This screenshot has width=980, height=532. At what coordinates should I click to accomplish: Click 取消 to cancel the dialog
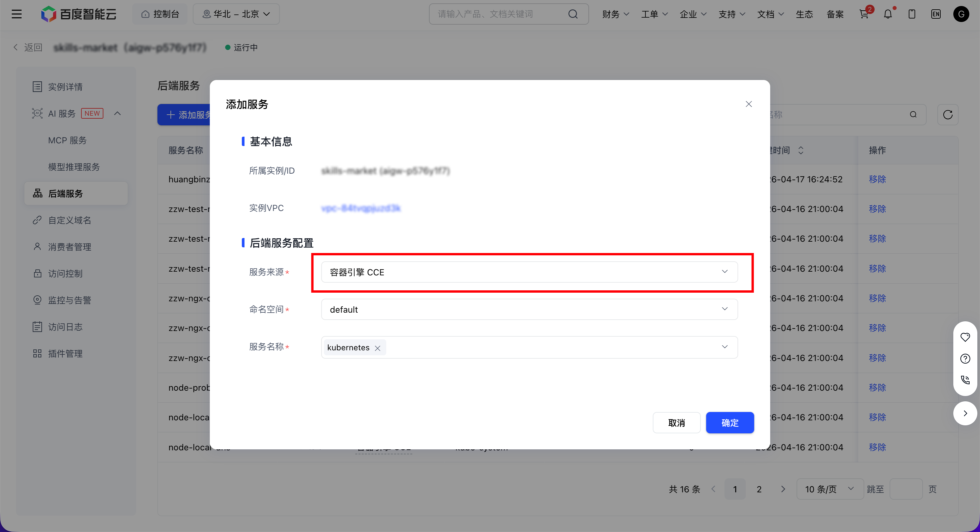click(x=676, y=422)
